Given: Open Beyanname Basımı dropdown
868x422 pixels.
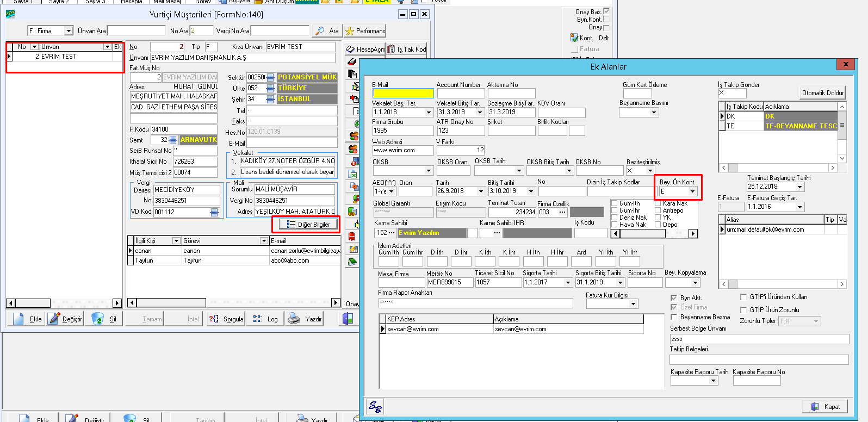Looking at the screenshot, I should click(x=654, y=113).
